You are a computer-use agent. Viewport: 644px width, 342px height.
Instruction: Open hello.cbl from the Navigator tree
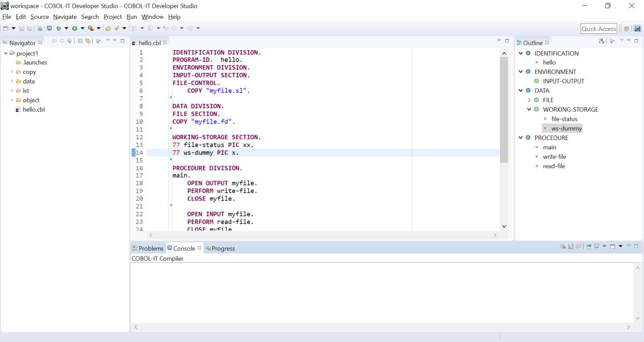[32, 109]
